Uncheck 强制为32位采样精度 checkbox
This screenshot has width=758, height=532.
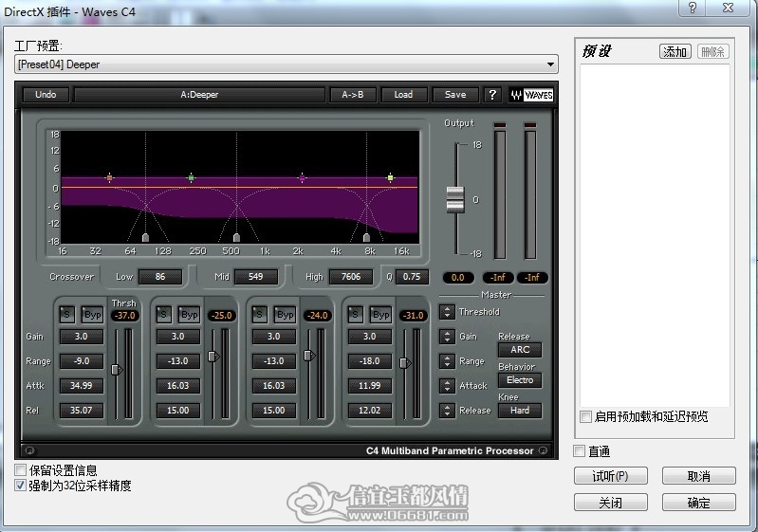pos(20,486)
